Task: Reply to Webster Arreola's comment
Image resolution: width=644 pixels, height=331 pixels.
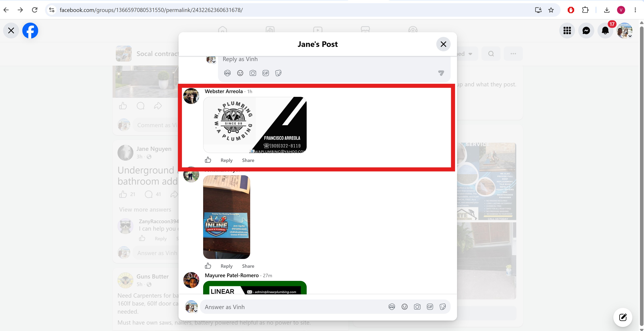Action: (227, 160)
